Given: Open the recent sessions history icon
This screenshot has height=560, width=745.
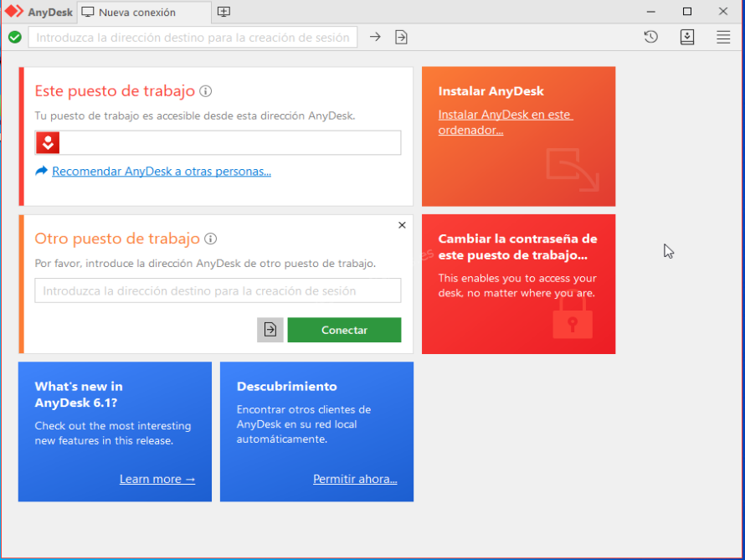Looking at the screenshot, I should (651, 37).
